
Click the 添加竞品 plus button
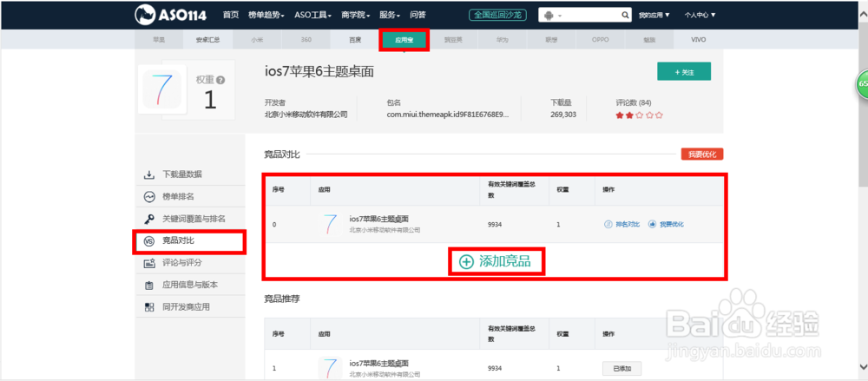point(496,262)
